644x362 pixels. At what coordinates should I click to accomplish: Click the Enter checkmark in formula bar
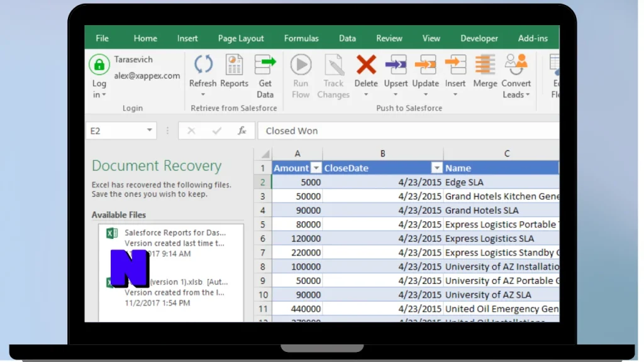(217, 131)
